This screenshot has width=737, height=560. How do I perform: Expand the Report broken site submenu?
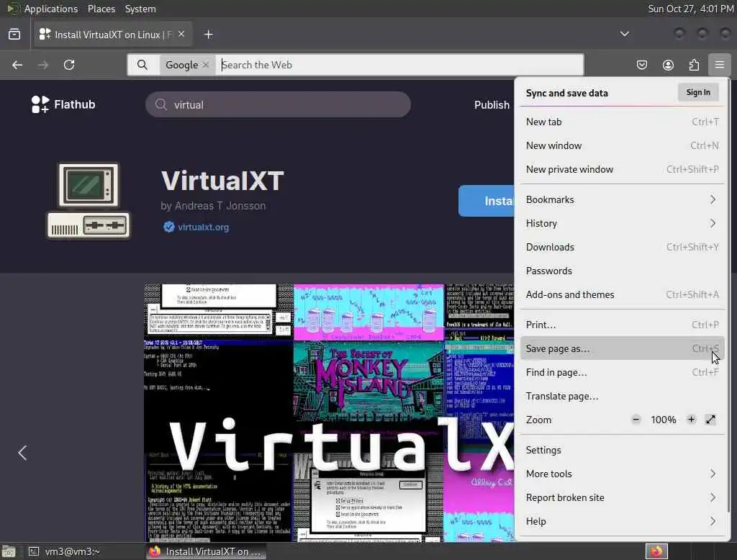(x=623, y=497)
